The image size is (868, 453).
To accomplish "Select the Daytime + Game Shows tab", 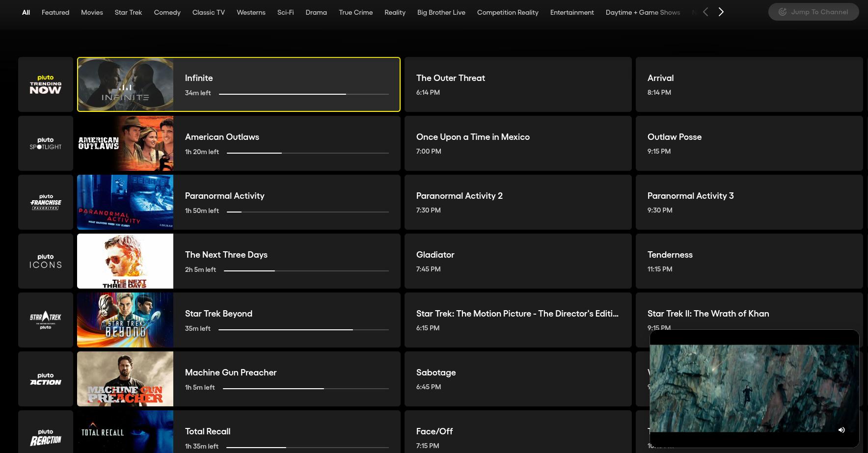I will [x=643, y=12].
